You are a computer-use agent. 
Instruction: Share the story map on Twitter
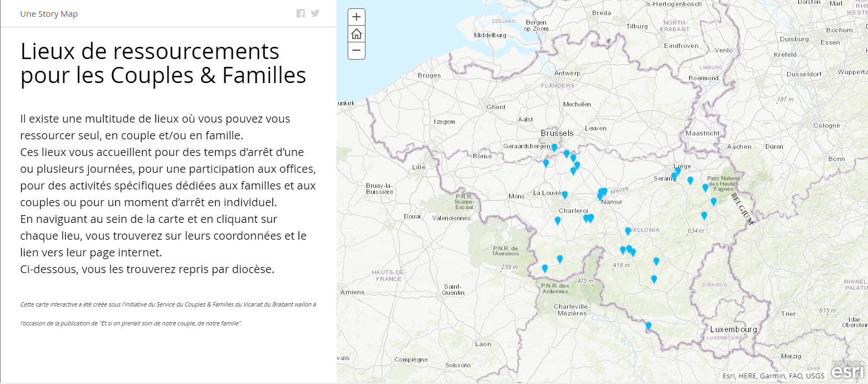click(x=315, y=14)
